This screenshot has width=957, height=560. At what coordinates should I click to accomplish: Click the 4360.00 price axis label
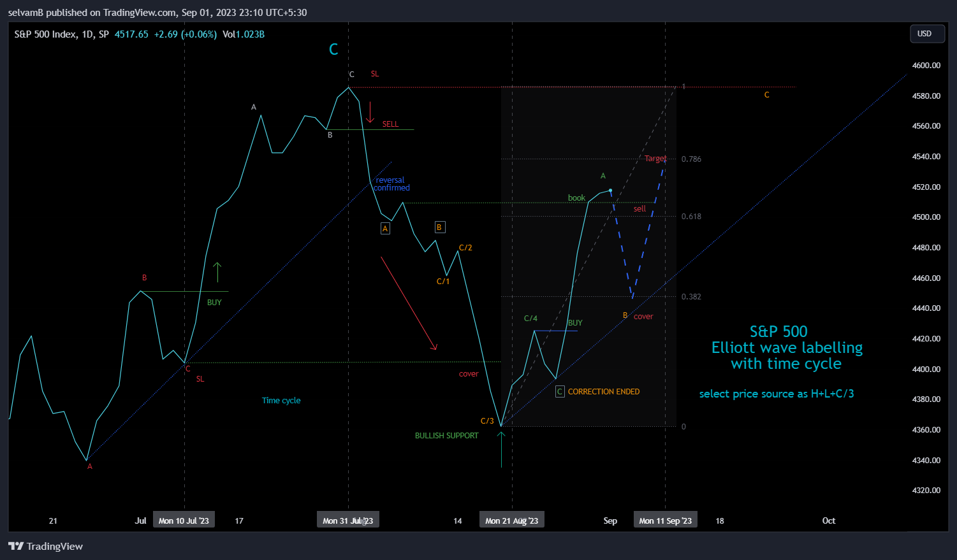point(926,430)
